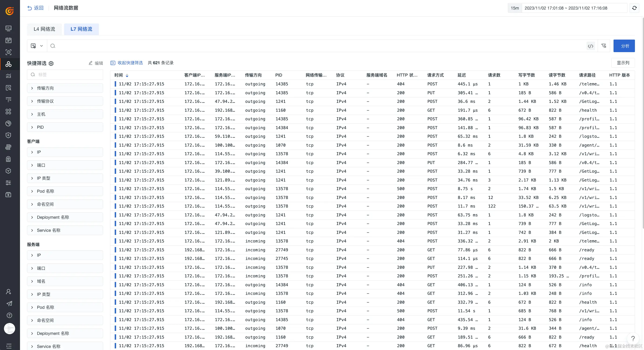Toggle the 15m time range selector
This screenshot has width=644, height=350.
515,8
